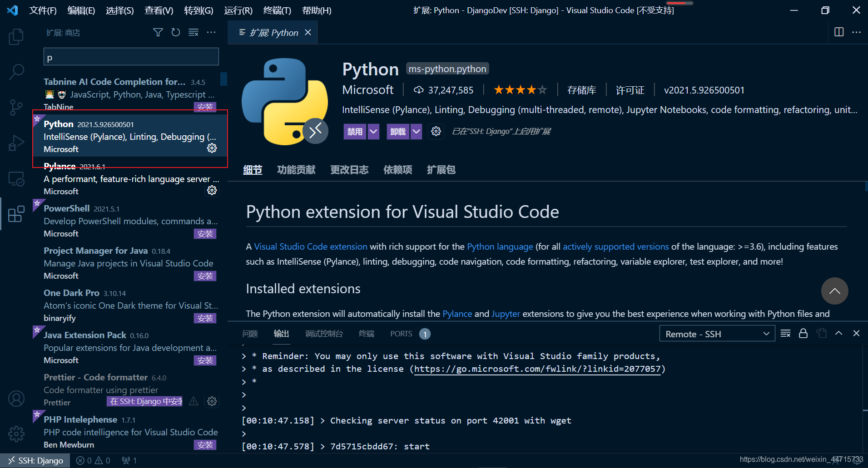Image resolution: width=868 pixels, height=468 pixels.
Task: Open the 帮助(H) menu
Action: click(x=317, y=10)
